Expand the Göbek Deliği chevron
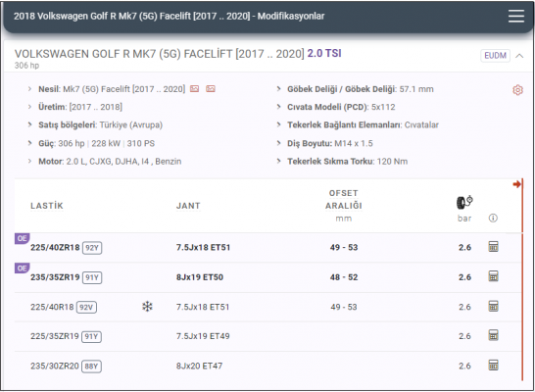This screenshot has width=535, height=392. pos(278,89)
